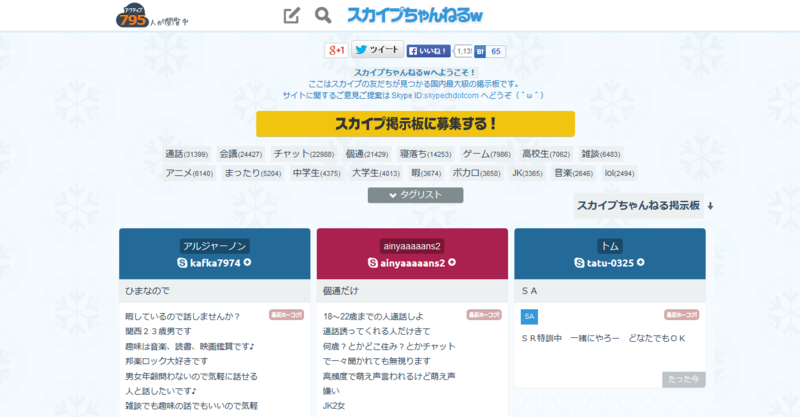
Task: Click the down arrow next to スカイプちゃんねる掲示板
Action: pyautogui.click(x=710, y=206)
